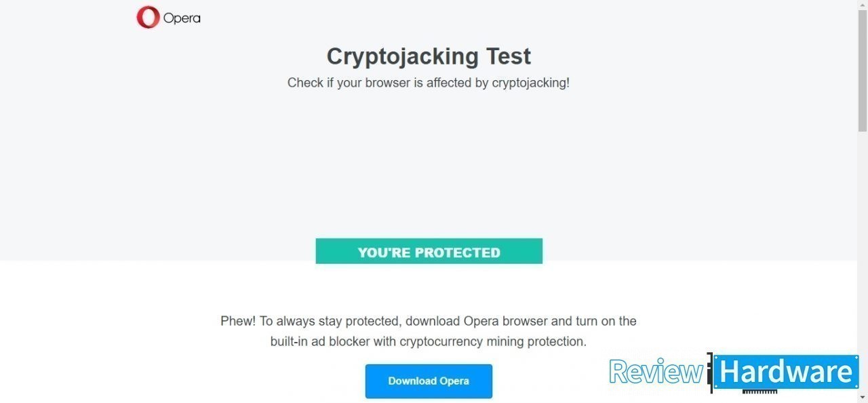Click the Opera wordmark beside the logo
Screen dimensions: 868x403
pyautogui.click(x=182, y=18)
